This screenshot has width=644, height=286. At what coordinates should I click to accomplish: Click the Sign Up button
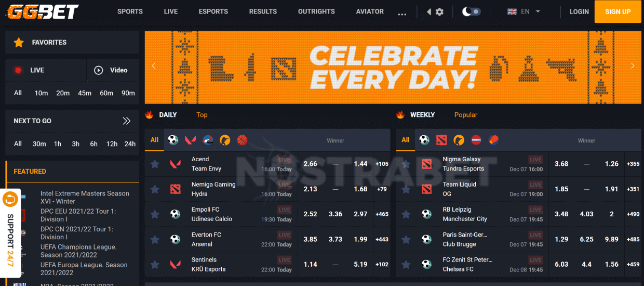pos(618,11)
